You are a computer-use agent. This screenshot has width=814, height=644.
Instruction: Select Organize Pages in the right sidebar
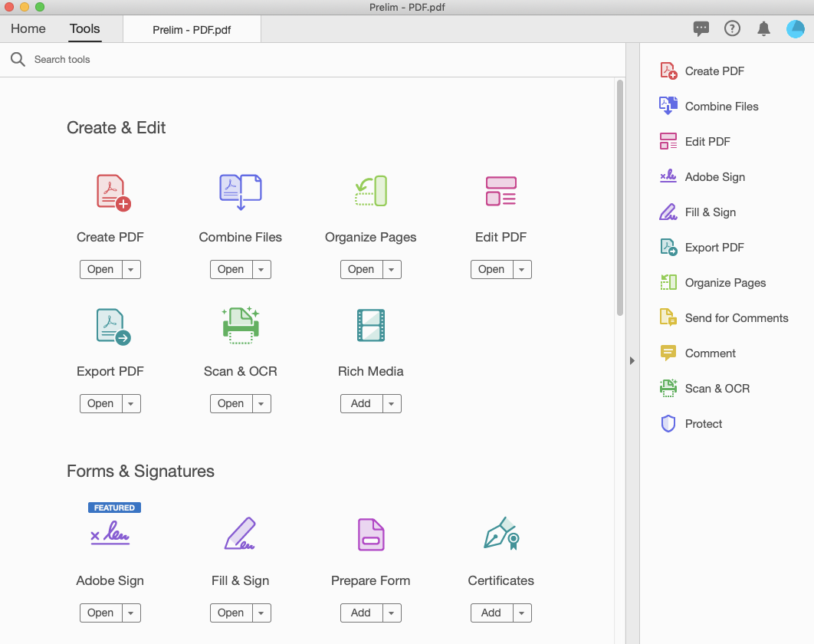(x=713, y=283)
